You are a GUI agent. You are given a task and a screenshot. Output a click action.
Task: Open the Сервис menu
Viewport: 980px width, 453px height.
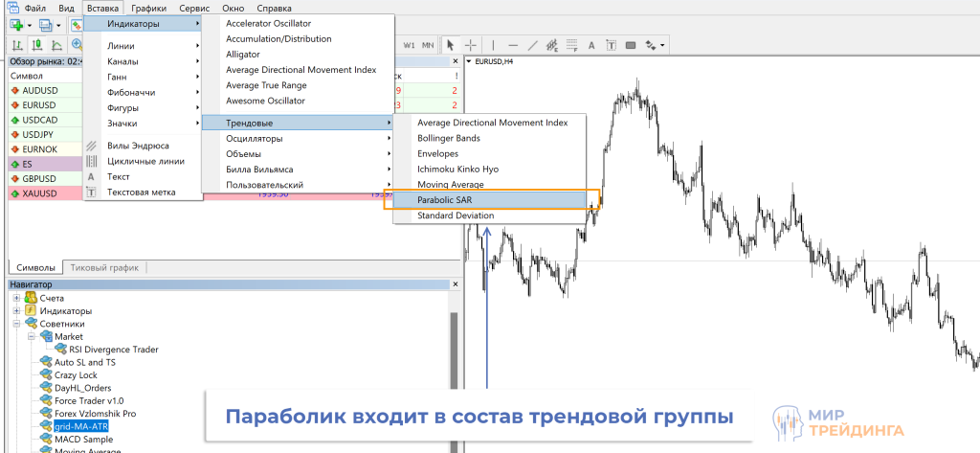[193, 8]
